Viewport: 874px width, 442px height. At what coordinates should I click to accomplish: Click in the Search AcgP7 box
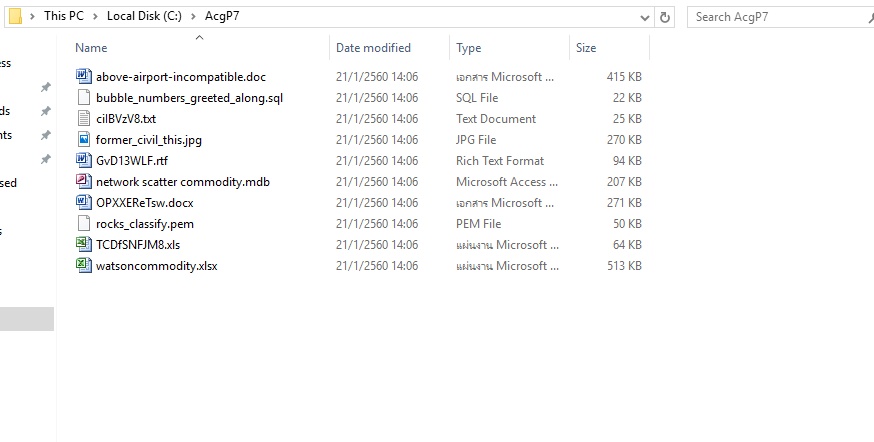(x=780, y=17)
